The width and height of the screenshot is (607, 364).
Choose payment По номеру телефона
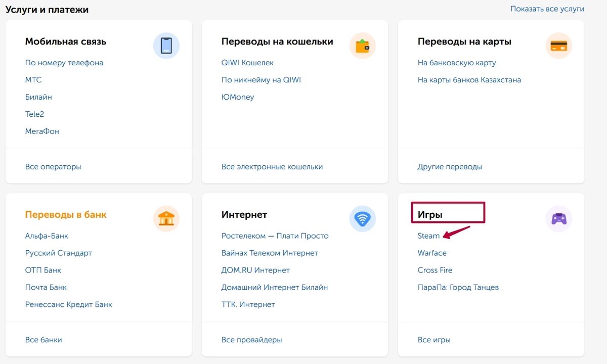[64, 63]
